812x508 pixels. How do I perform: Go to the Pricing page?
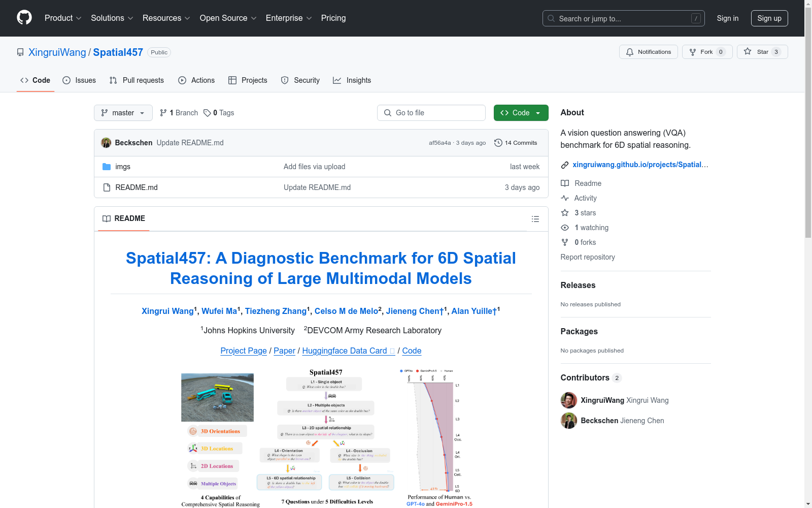[333, 18]
